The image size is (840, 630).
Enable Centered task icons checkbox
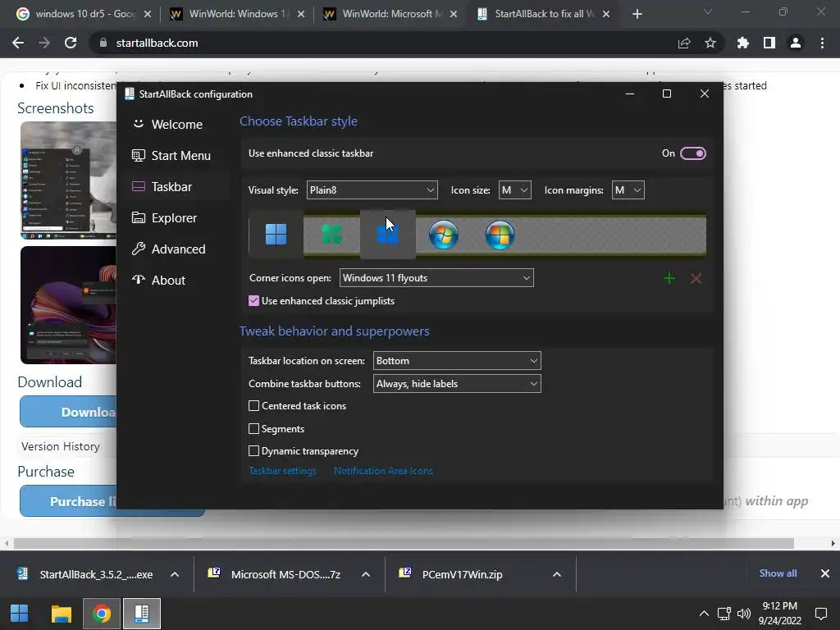pyautogui.click(x=254, y=406)
